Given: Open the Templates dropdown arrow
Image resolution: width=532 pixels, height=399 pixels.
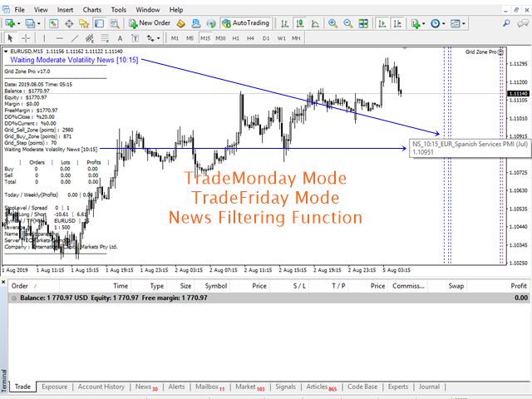Looking at the screenshot, I should [464, 24].
